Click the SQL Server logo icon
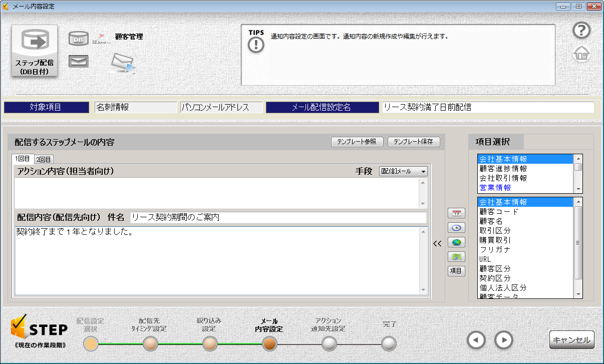 [x=101, y=39]
